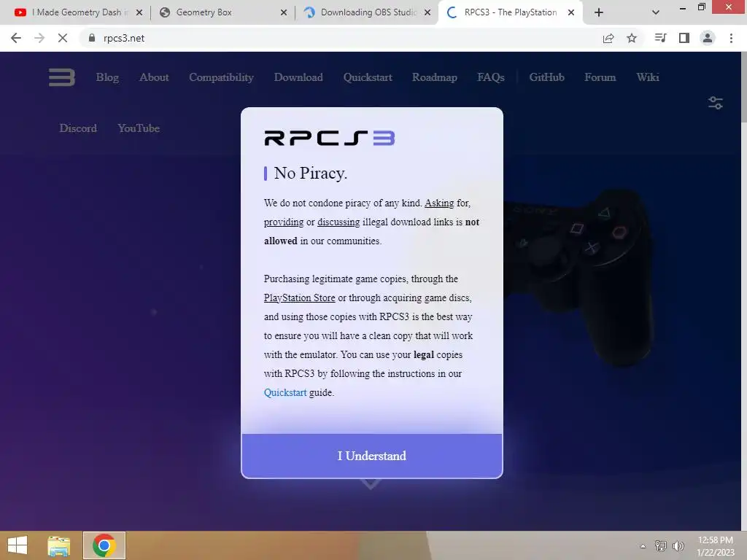Click the Chrome taskbar icon
Image resolution: width=747 pixels, height=560 pixels.
click(x=104, y=545)
